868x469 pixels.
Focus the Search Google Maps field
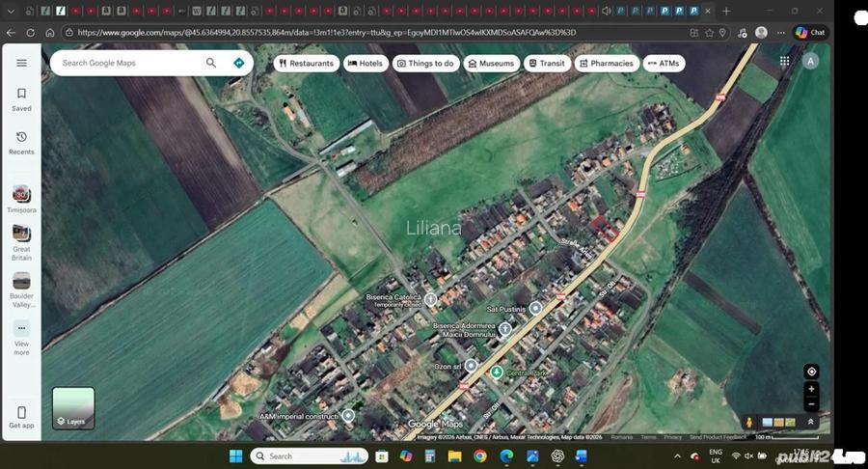click(130, 63)
